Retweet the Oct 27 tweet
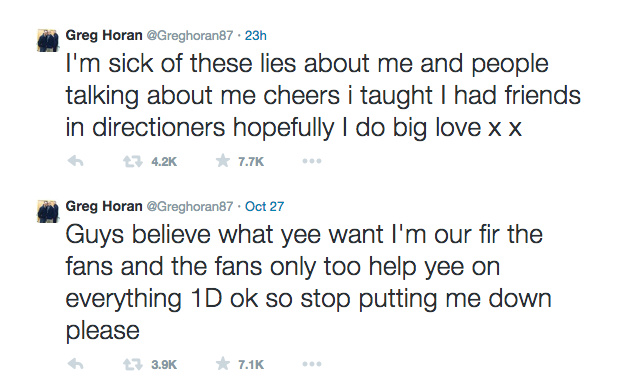This screenshot has width=623, height=391. 133,364
